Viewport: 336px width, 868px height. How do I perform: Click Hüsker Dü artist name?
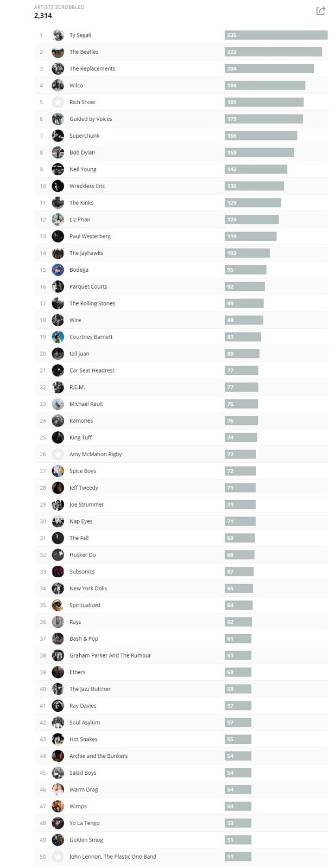83,555
